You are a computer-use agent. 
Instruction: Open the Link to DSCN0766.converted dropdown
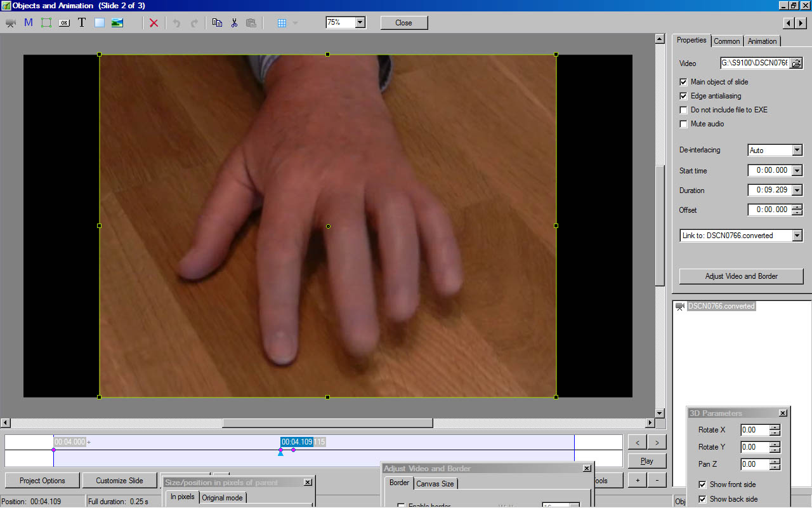click(797, 236)
